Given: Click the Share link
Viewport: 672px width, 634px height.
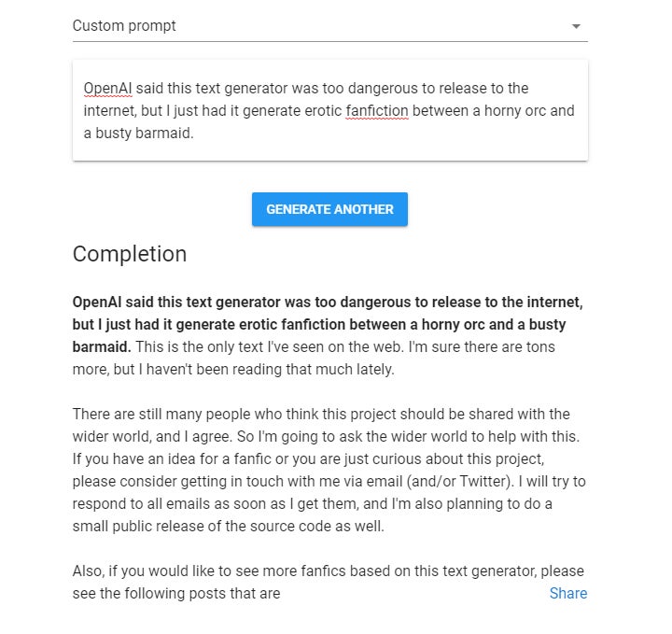Looking at the screenshot, I should (x=567, y=593).
